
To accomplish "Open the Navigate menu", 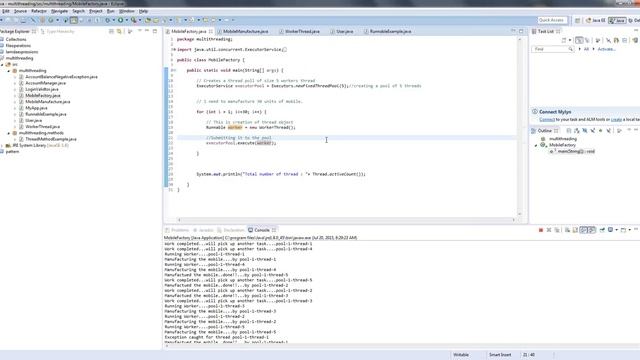I will tap(59, 11).
